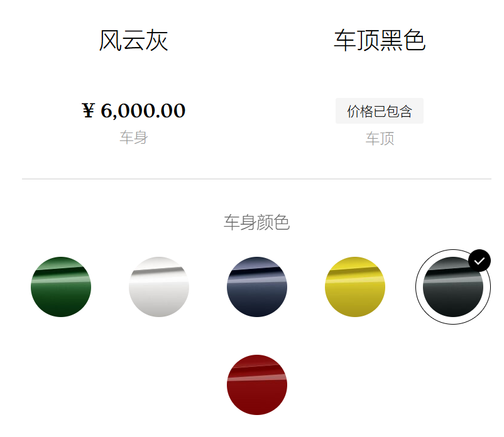The image size is (504, 437).
Task: Click the 车顶 label under badge
Action: tap(380, 139)
